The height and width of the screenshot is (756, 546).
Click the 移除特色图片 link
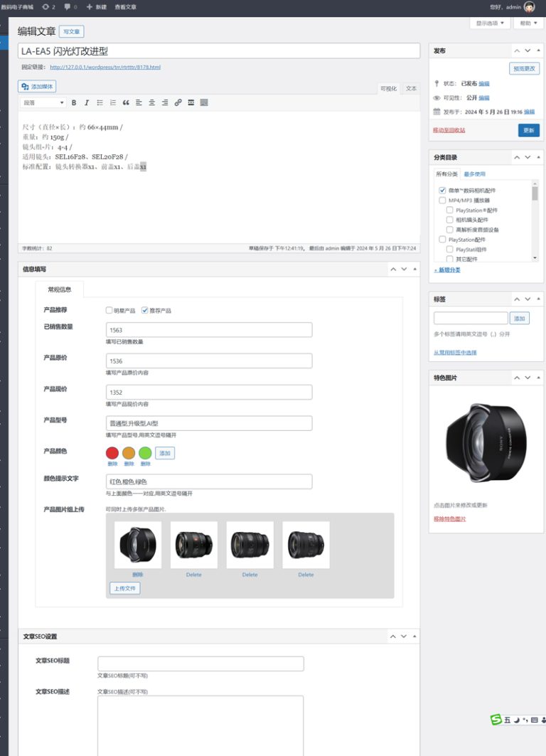(x=450, y=519)
